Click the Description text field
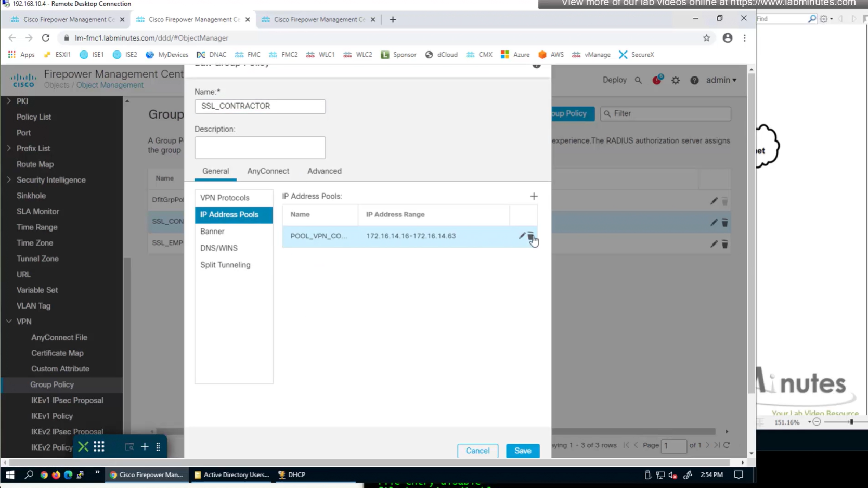The width and height of the screenshot is (868, 488). [260, 148]
